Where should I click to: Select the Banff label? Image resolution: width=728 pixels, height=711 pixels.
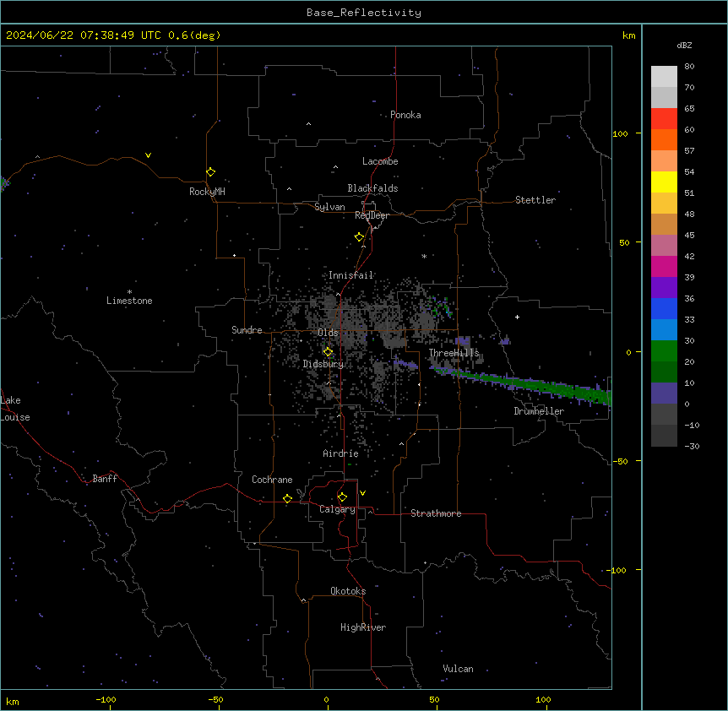[105, 479]
